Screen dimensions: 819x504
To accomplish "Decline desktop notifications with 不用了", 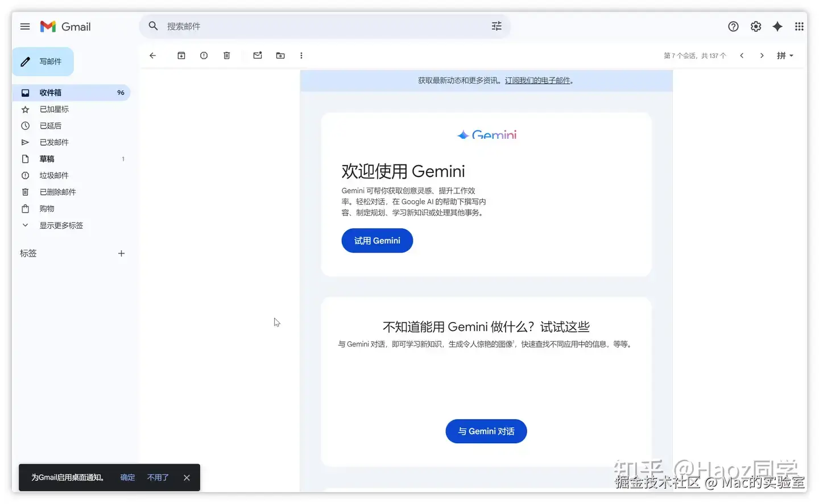I will [x=158, y=478].
